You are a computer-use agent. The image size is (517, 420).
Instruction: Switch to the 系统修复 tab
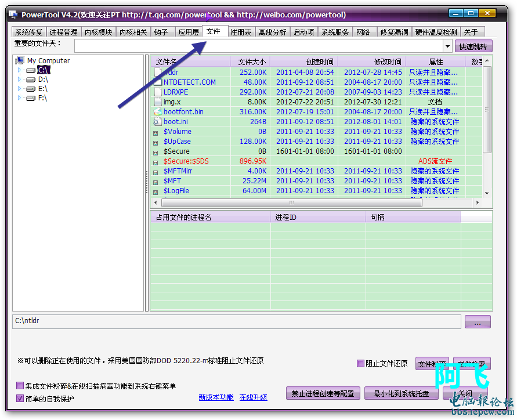tap(28, 32)
